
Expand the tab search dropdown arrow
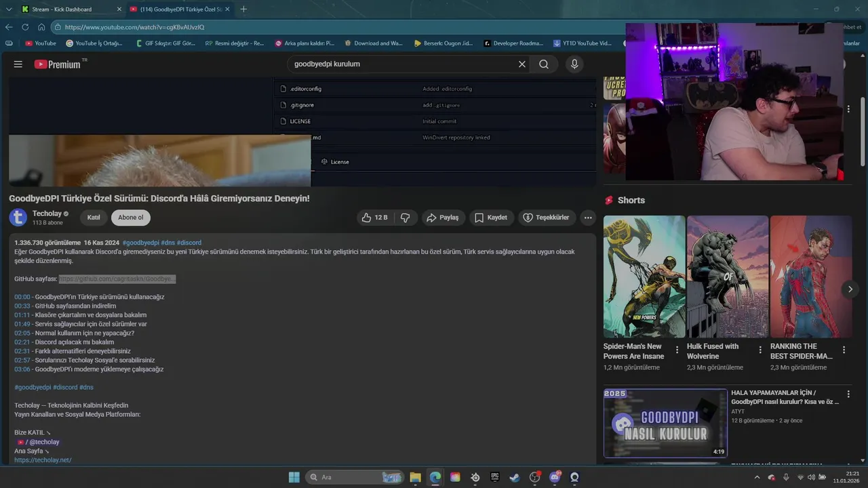click(x=8, y=9)
